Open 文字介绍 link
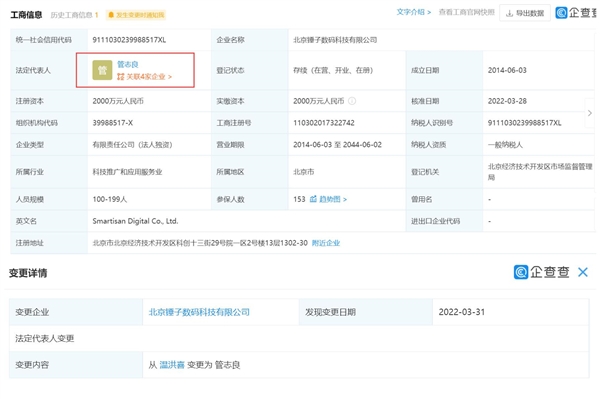Screen dimensions: 600x399 tap(414, 12)
